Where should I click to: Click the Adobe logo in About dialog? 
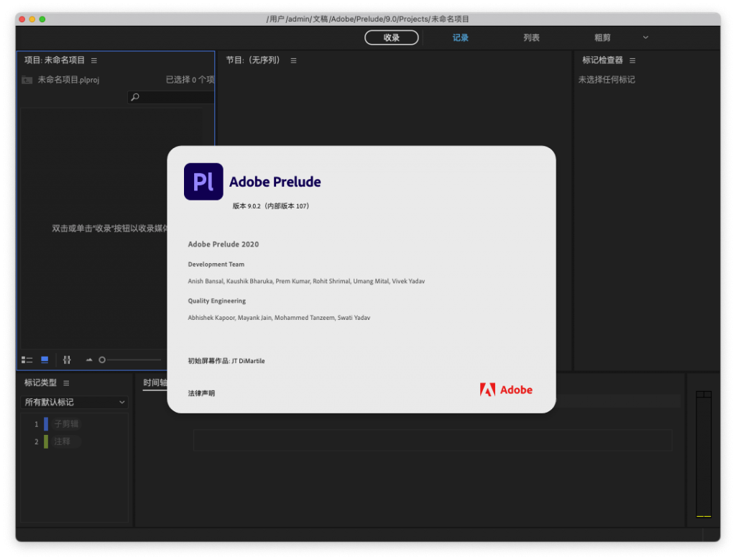[x=506, y=390]
